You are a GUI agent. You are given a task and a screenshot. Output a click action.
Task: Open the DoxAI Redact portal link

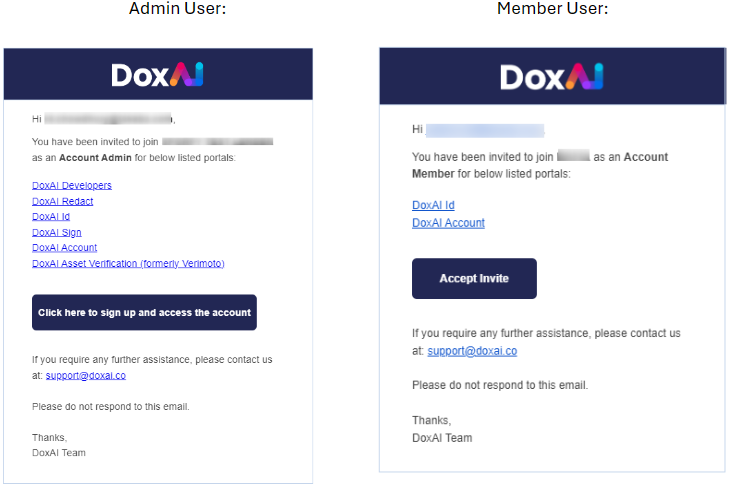click(x=62, y=201)
